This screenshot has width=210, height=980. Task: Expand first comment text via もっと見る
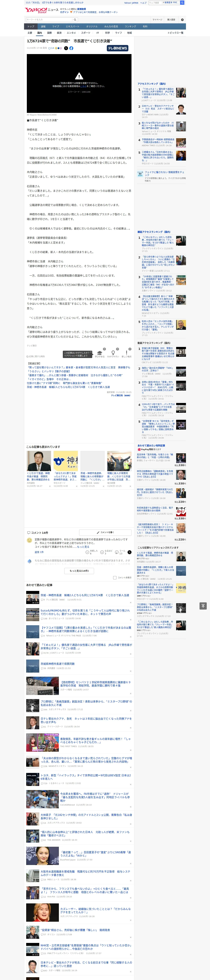tap(83, 547)
